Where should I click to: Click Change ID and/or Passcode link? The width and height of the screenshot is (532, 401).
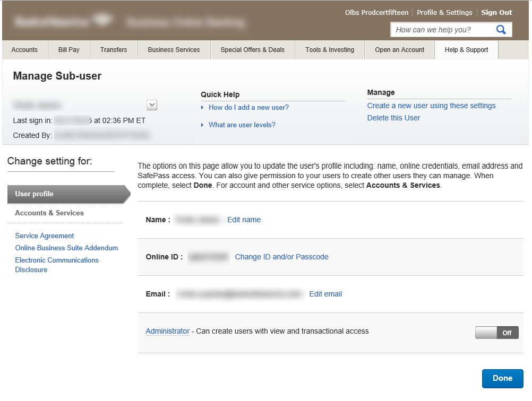[281, 257]
